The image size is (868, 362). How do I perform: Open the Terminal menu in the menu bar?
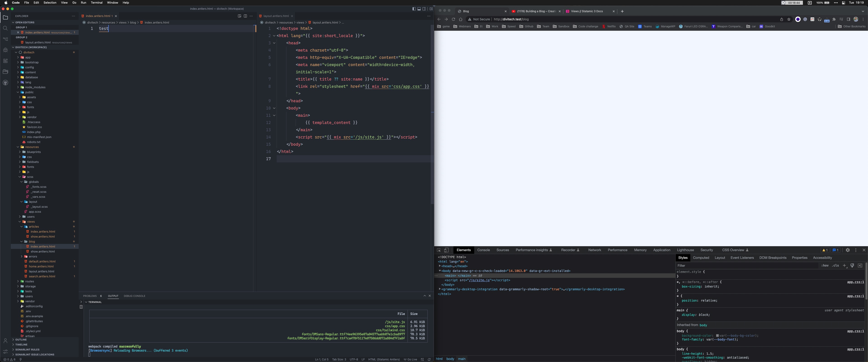(x=97, y=2)
